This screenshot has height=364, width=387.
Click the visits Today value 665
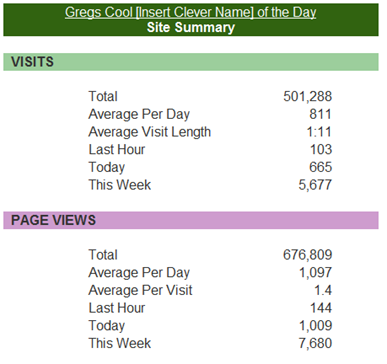coord(321,167)
